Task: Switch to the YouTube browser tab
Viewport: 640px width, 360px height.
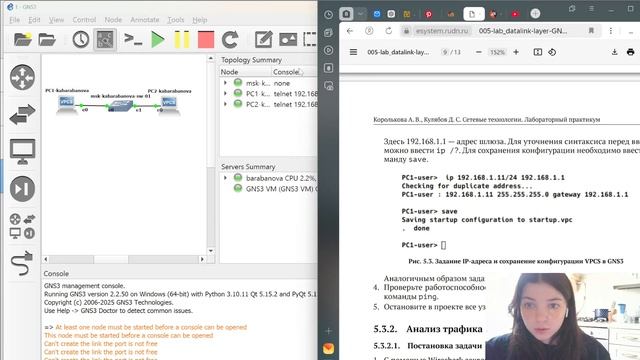Action: (x=515, y=14)
